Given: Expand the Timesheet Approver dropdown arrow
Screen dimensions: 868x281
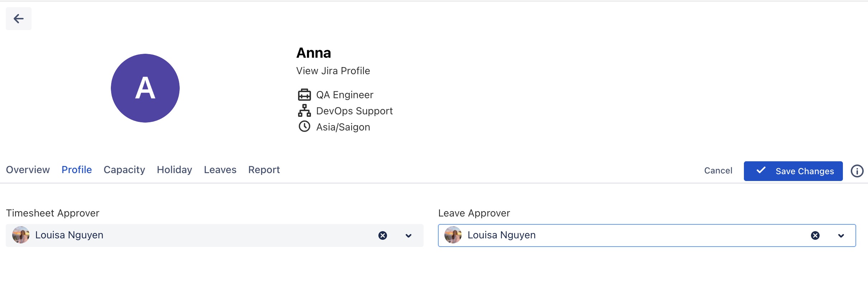Looking at the screenshot, I should point(408,235).
